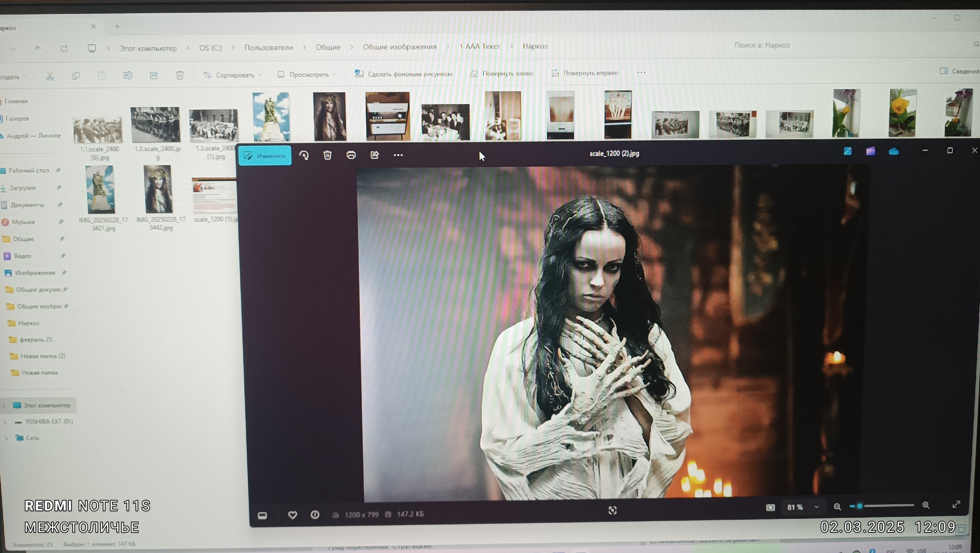The image size is (980, 553).
Task: Share the image via the share icon
Action: pyautogui.click(x=375, y=155)
